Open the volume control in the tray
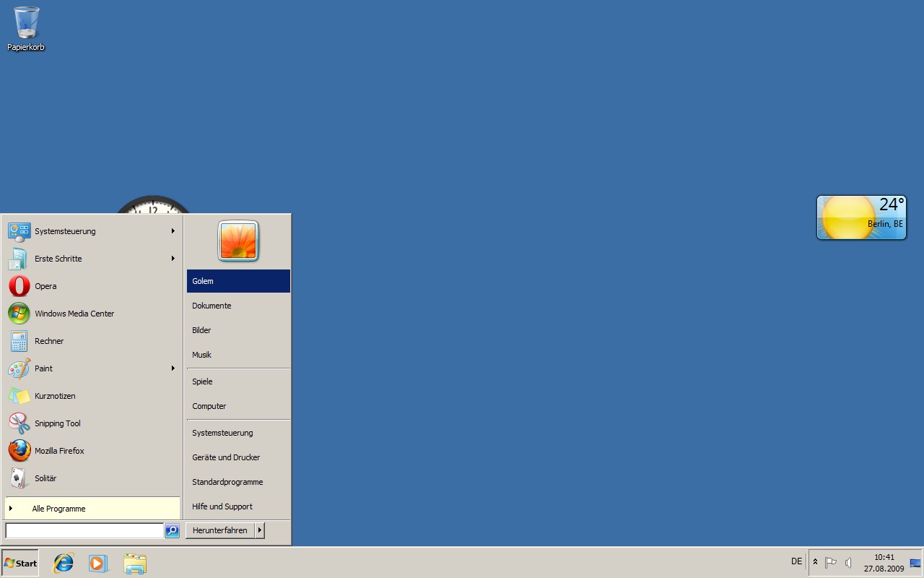The image size is (924, 578). pos(847,561)
